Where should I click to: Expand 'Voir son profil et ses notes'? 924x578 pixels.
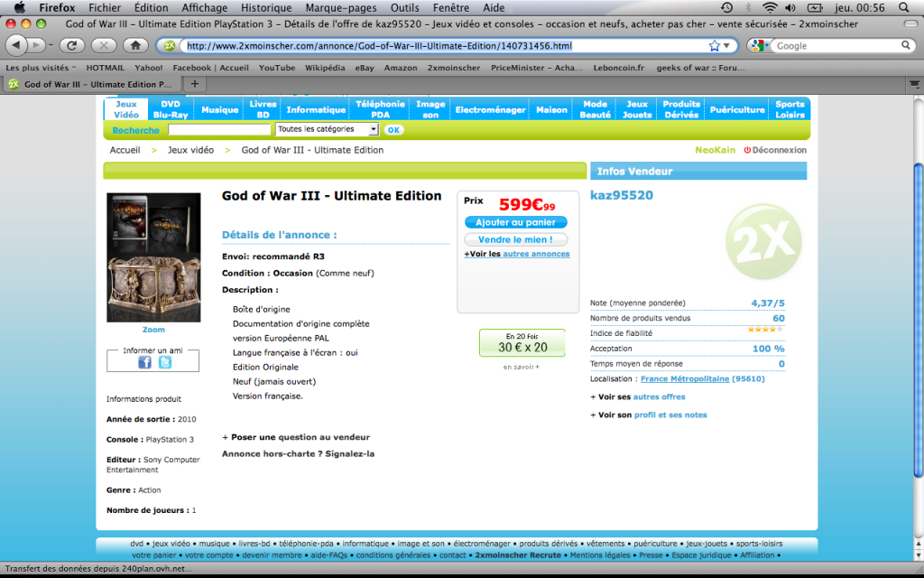[x=648, y=415]
